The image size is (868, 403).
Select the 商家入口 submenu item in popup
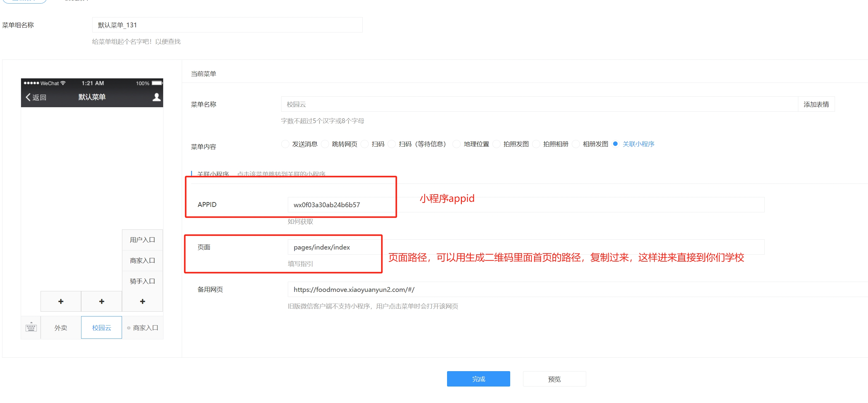(142, 261)
